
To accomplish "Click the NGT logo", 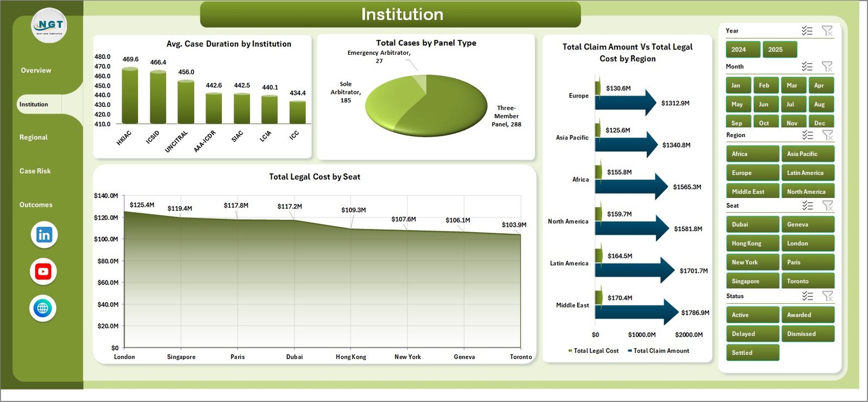I will (49, 25).
